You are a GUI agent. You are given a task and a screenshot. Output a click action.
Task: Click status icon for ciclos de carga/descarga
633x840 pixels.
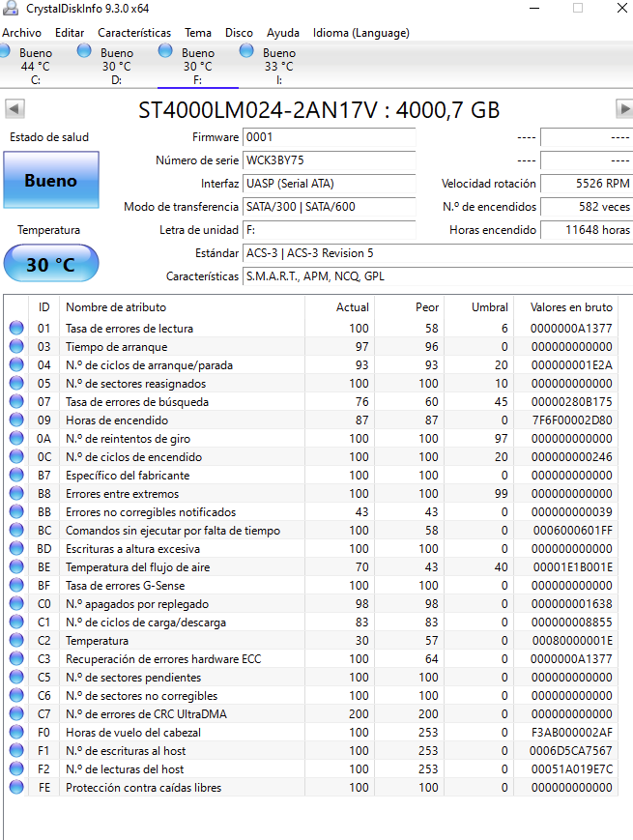coord(16,622)
